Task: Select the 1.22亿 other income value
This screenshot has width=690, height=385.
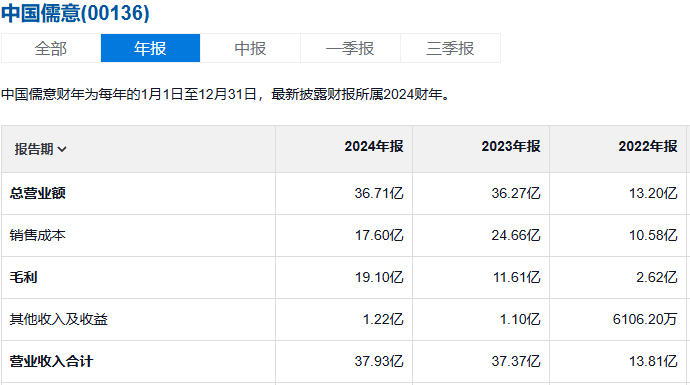Action: coord(383,319)
